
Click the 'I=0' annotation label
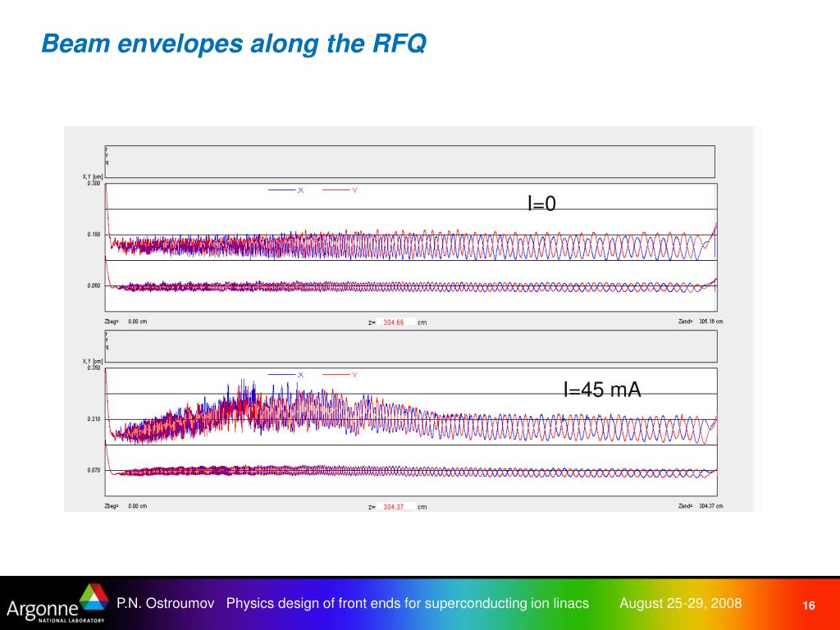point(541,203)
